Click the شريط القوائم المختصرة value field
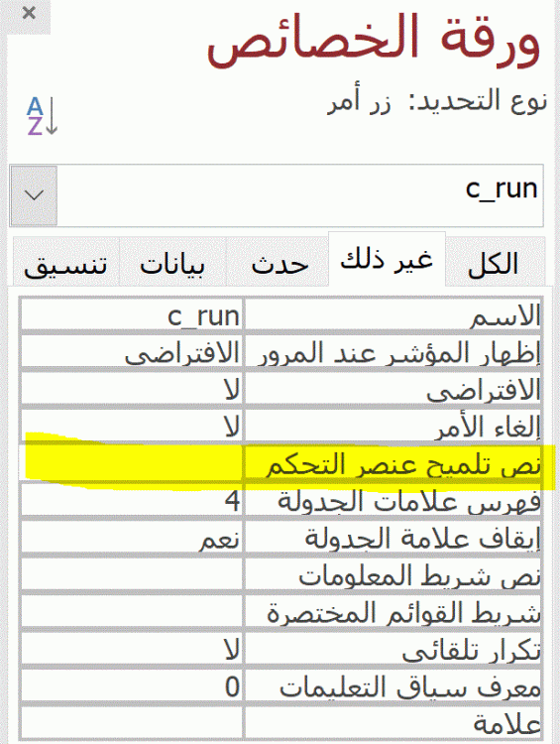Viewport: 560px width, 744px height. click(132, 611)
